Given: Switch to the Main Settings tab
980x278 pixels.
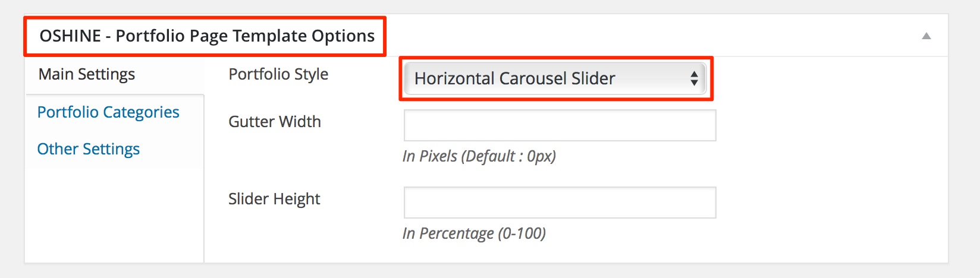Looking at the screenshot, I should 87,74.
